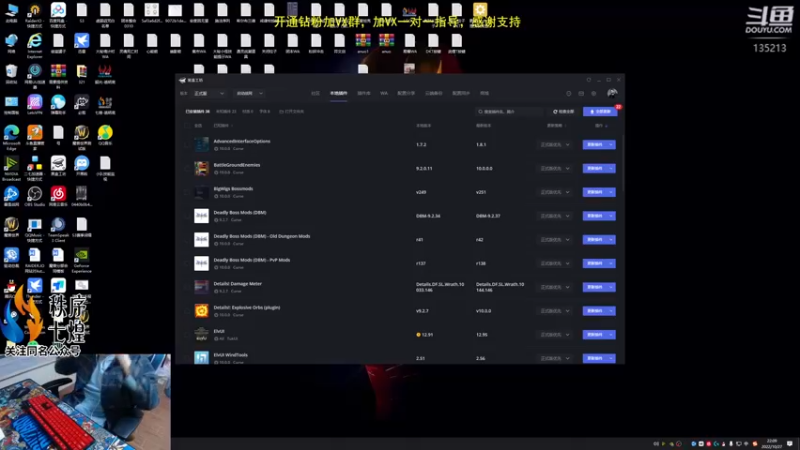Viewport: 800px width, 450px height.
Task: Open the tab immediately after WA
Action: point(406,93)
